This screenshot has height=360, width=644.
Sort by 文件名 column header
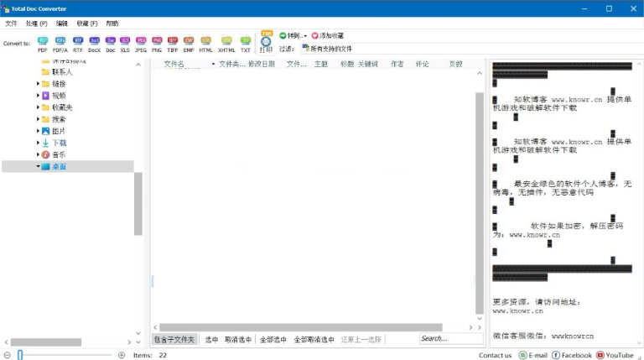(x=174, y=64)
